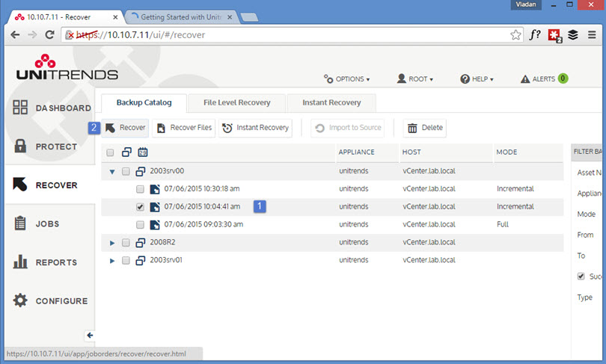The image size is (606, 364).
Task: Open the Help dropdown menu
Action: click(x=477, y=78)
